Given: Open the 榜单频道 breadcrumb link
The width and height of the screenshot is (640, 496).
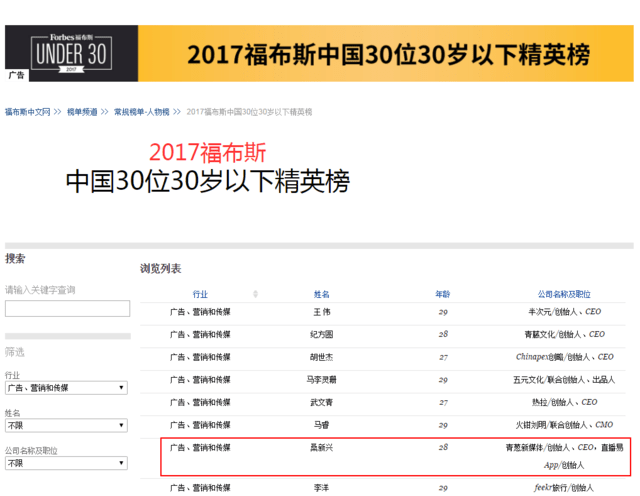Looking at the screenshot, I should click(x=82, y=112).
